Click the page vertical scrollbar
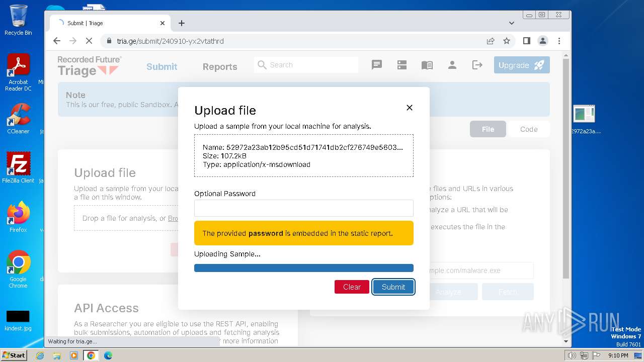The width and height of the screenshot is (644, 362). pyautogui.click(x=566, y=168)
